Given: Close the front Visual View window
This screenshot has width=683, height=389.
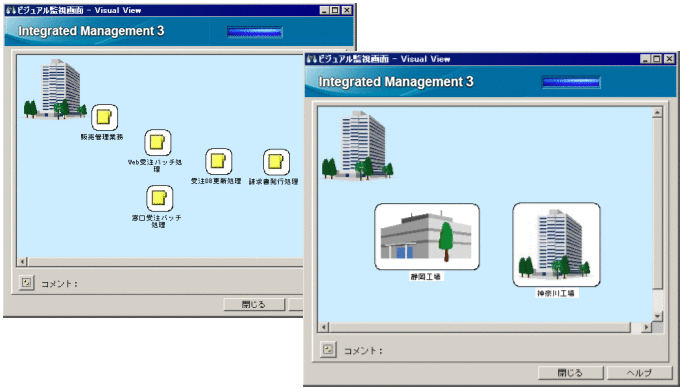Looking at the screenshot, I should tap(669, 59).
